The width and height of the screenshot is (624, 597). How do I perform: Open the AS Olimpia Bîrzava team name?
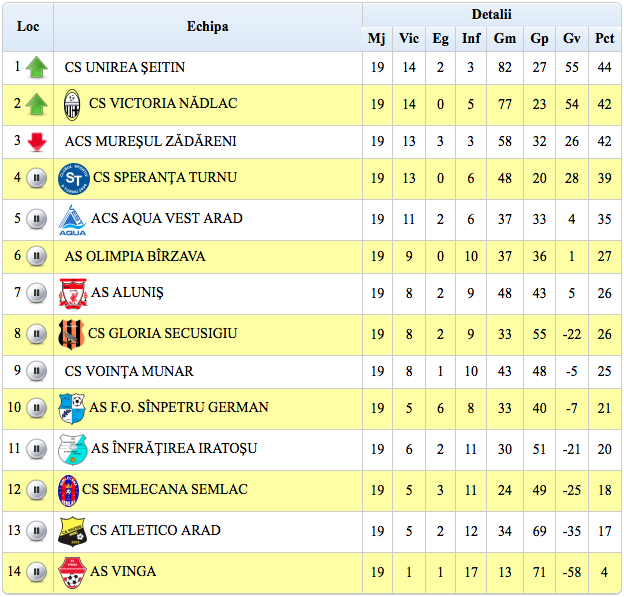pos(135,256)
